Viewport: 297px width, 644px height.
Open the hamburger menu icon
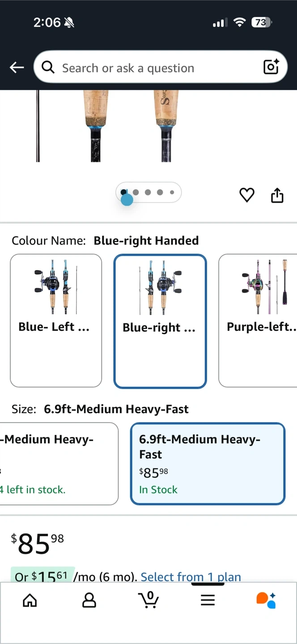[x=208, y=600]
